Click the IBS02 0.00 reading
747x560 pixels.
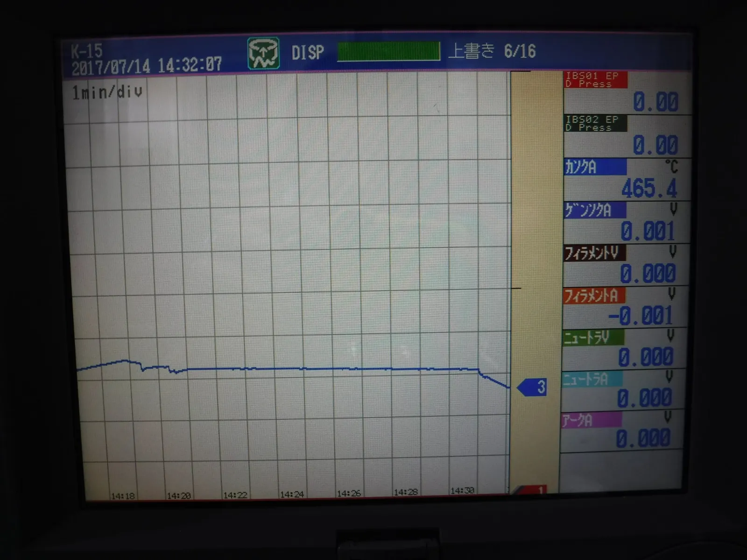click(x=655, y=145)
